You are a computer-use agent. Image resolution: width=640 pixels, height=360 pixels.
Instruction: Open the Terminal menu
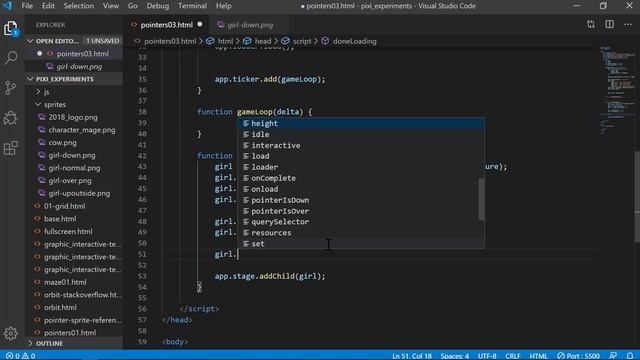192,6
